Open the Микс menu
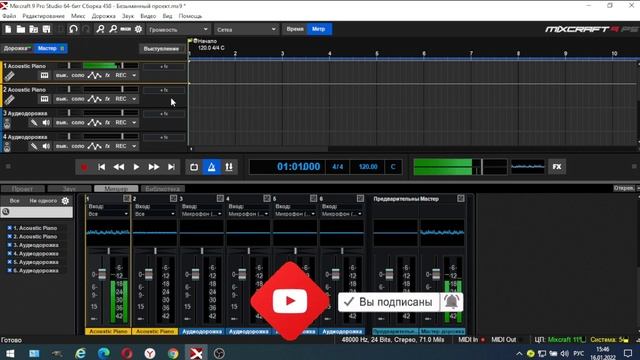 tap(78, 16)
